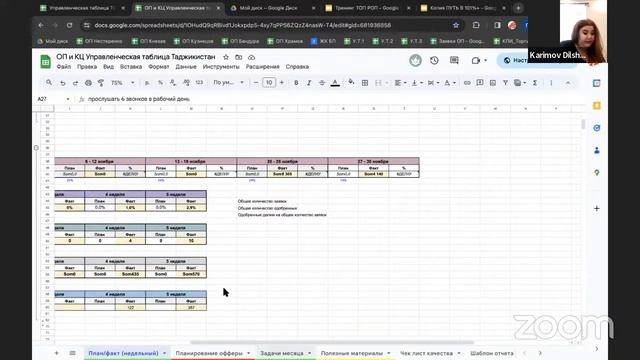640x360 pixels.
Task: Open the search menus magnifier tool
Action: (x=49, y=83)
